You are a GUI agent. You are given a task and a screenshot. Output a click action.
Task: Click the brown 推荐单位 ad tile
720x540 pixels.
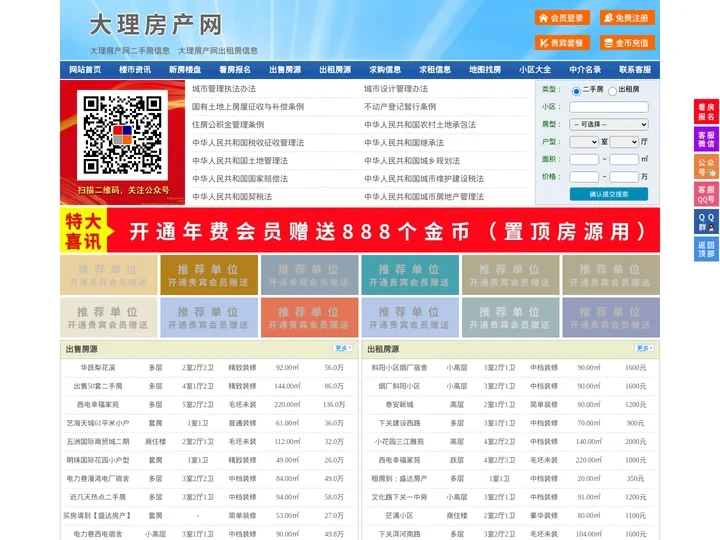(209, 275)
